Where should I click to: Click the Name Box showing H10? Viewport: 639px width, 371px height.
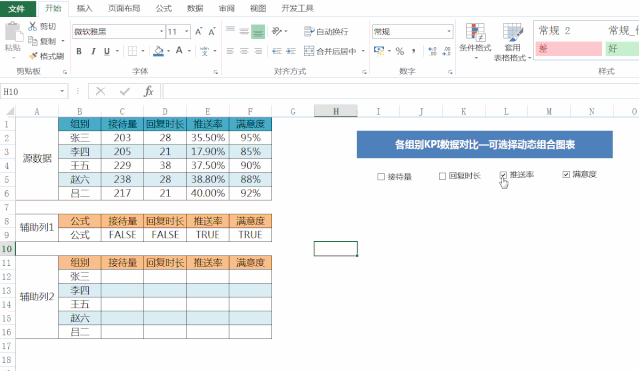tap(29, 91)
